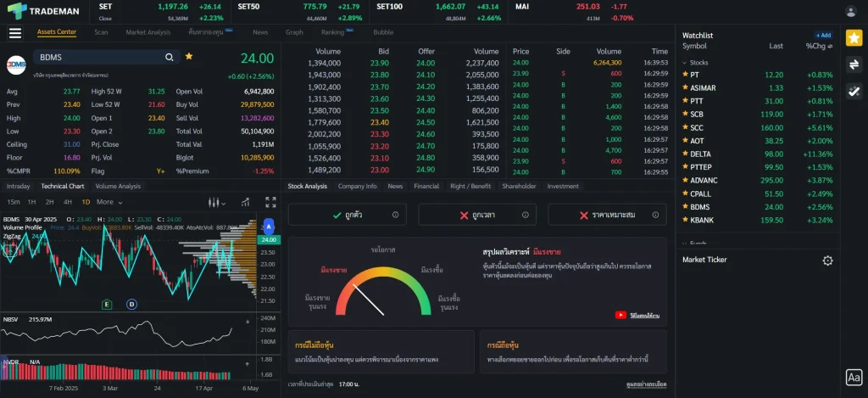The width and height of the screenshot is (868, 398).
Task: Toggle the star for KBANK in watchlist
Action: [685, 220]
